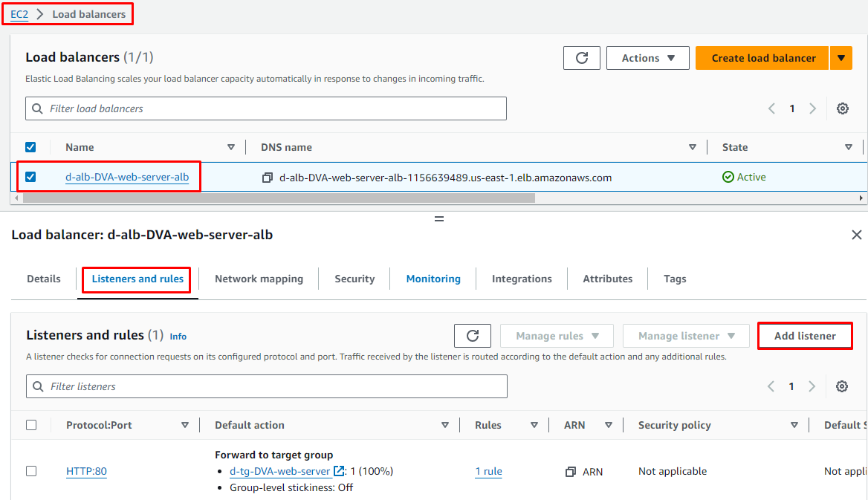Click the Add listener button
Viewport: 868px width, 500px height.
coord(805,336)
